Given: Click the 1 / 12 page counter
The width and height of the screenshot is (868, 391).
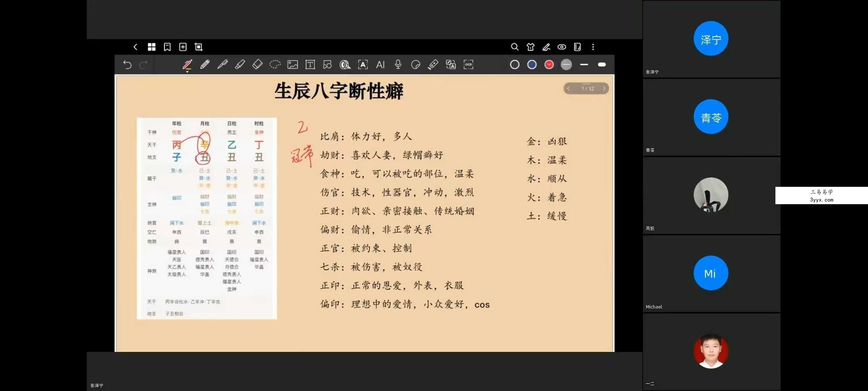Looking at the screenshot, I should tap(588, 88).
